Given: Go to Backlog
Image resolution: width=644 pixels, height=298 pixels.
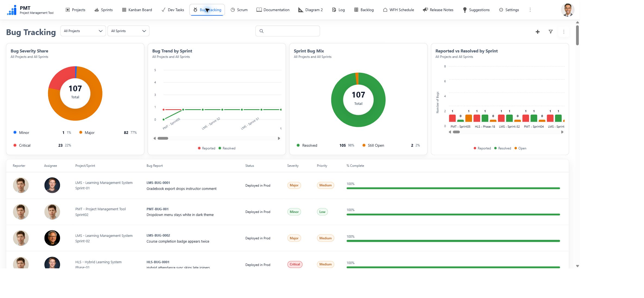Looking at the screenshot, I should [x=364, y=10].
